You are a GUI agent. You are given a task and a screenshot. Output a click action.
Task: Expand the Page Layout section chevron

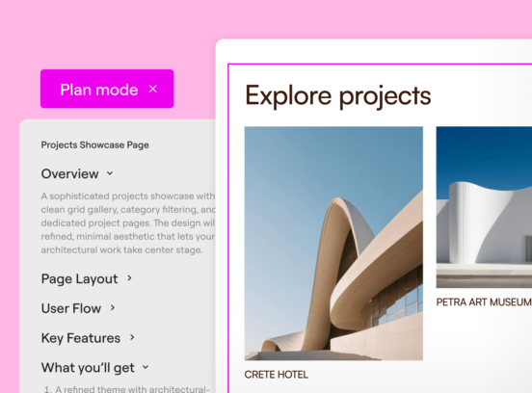(129, 278)
